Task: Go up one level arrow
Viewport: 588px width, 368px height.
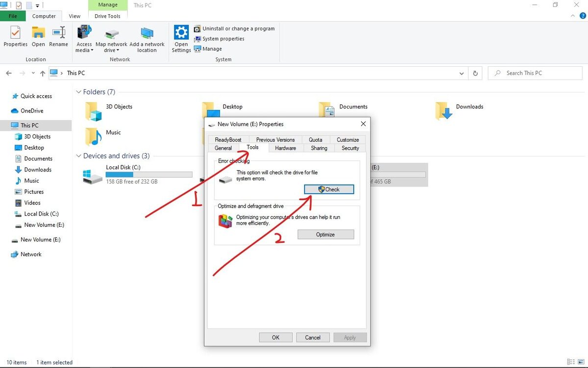Action: click(43, 73)
